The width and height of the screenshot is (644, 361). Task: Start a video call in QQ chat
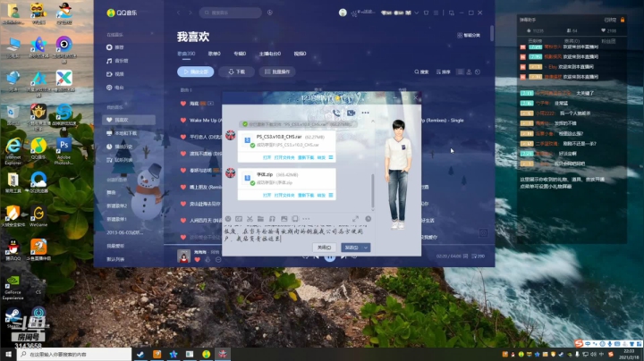pos(351,113)
